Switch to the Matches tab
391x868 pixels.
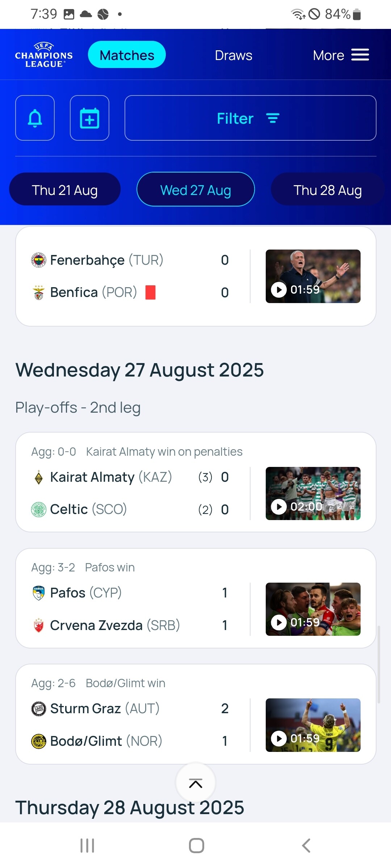[x=127, y=55]
